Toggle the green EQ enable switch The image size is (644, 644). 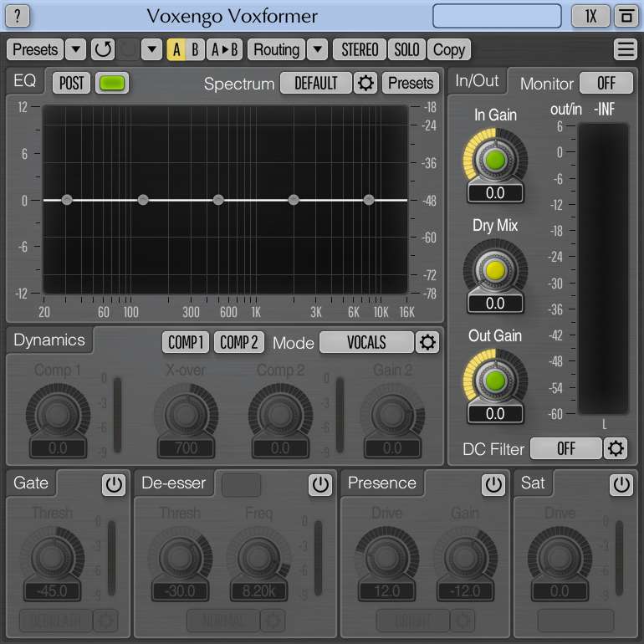click(x=111, y=83)
